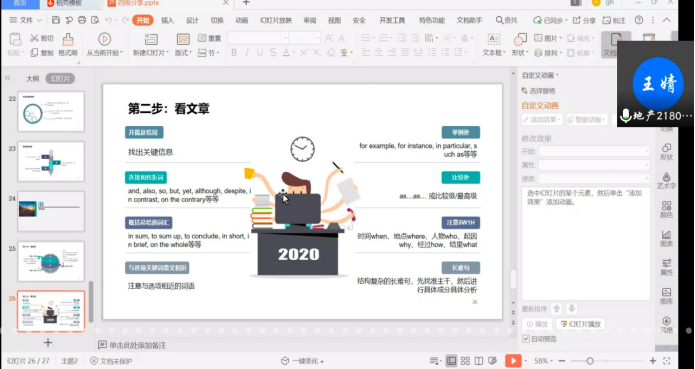Start slideshow from current slide icon
The height and width of the screenshot is (369, 695).
tap(105, 39)
